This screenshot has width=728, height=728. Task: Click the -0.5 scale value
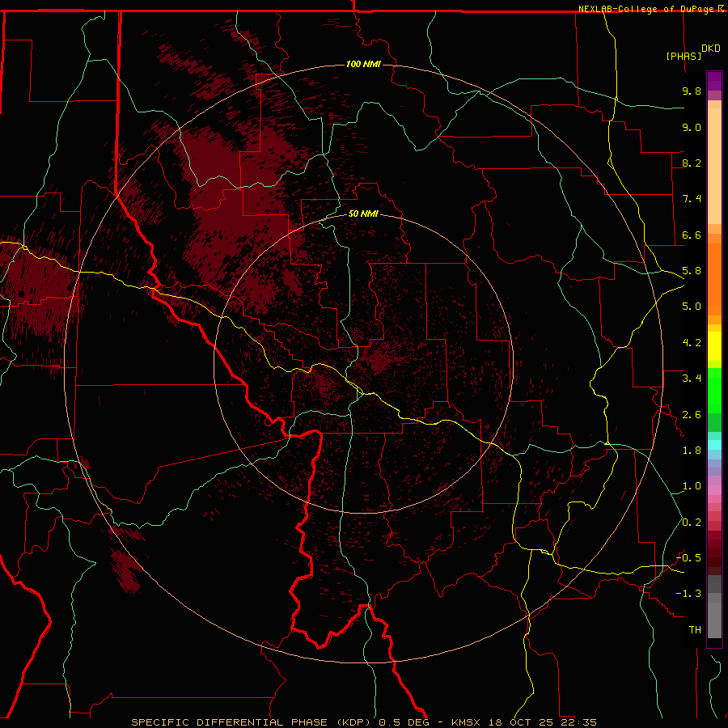[x=689, y=558]
